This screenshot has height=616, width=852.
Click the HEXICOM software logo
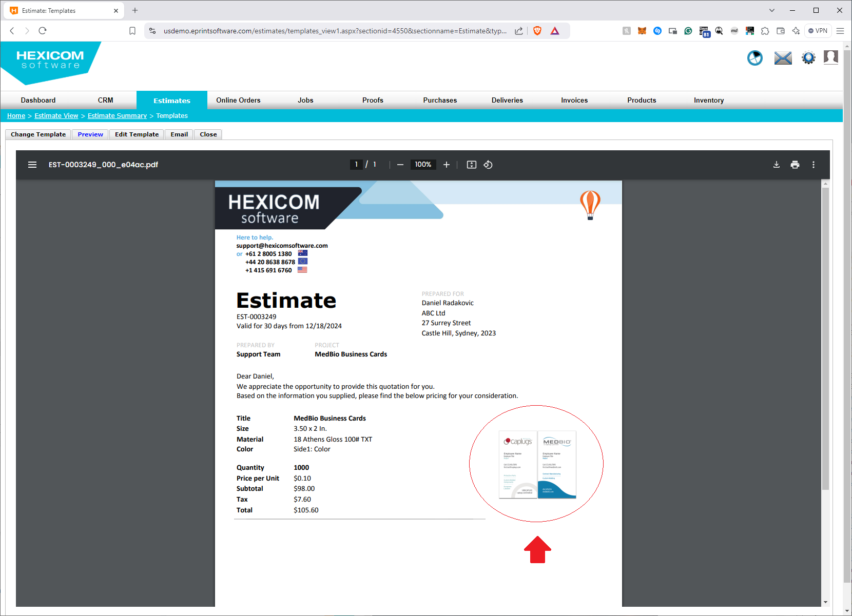tap(50, 62)
